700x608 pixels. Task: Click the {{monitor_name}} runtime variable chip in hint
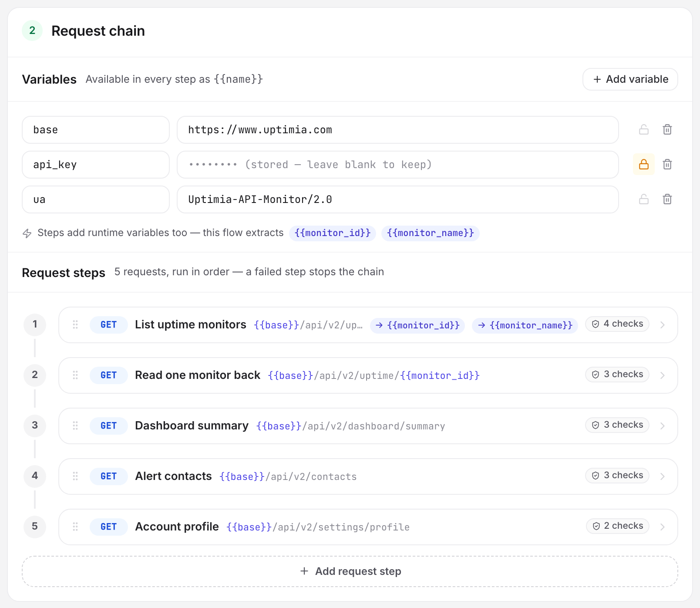pyautogui.click(x=431, y=233)
